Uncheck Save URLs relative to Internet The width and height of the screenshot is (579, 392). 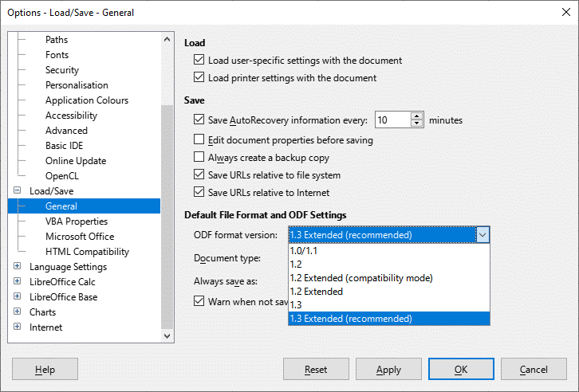[199, 192]
